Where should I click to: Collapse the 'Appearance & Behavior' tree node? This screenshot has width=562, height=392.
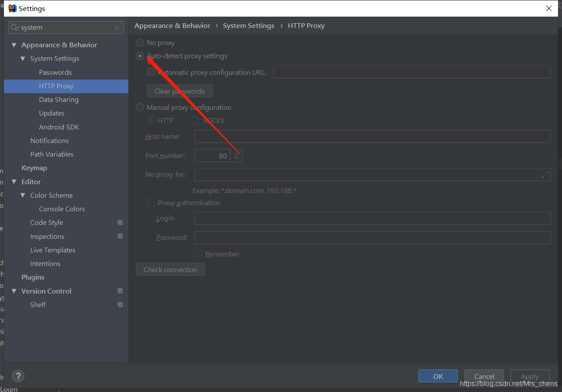(14, 45)
